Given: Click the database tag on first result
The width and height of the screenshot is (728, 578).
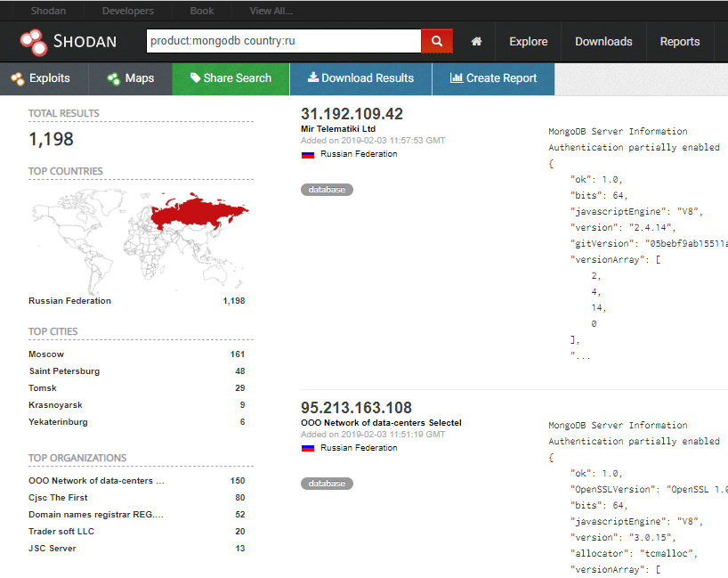Looking at the screenshot, I should click(327, 190).
